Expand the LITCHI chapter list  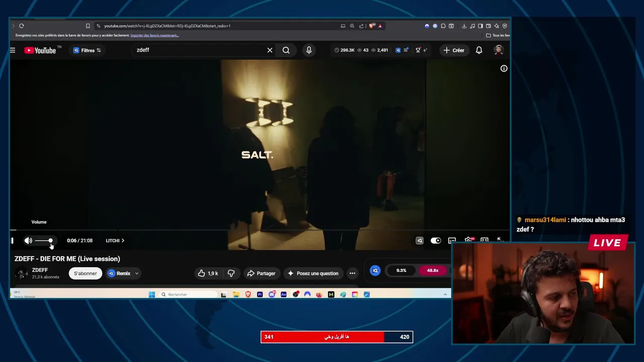click(115, 240)
